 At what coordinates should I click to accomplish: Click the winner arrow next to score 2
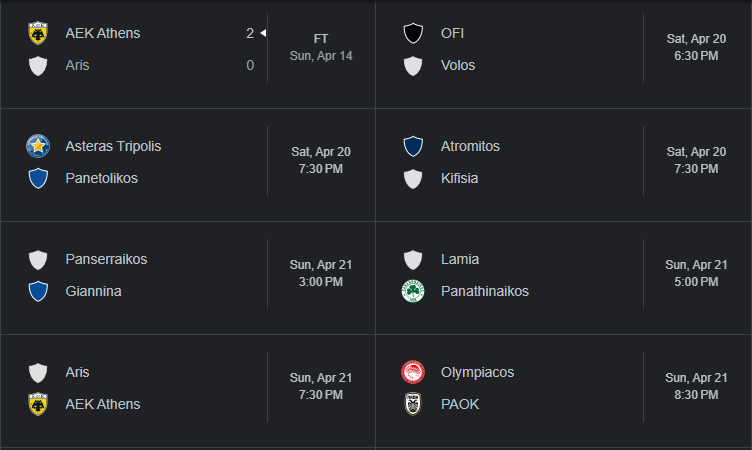pos(263,33)
